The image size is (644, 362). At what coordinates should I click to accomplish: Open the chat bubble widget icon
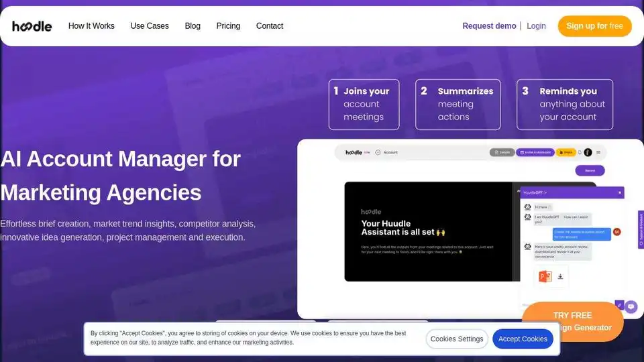coord(631,306)
